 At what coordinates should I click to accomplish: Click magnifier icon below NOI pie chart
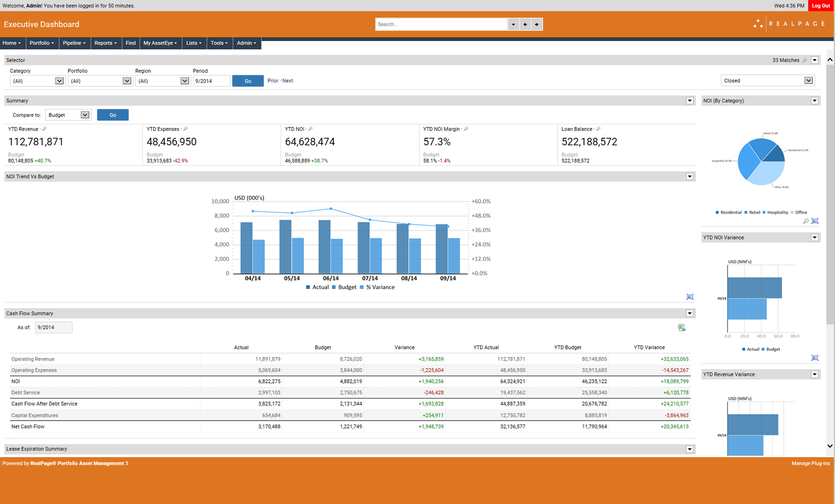[805, 221]
